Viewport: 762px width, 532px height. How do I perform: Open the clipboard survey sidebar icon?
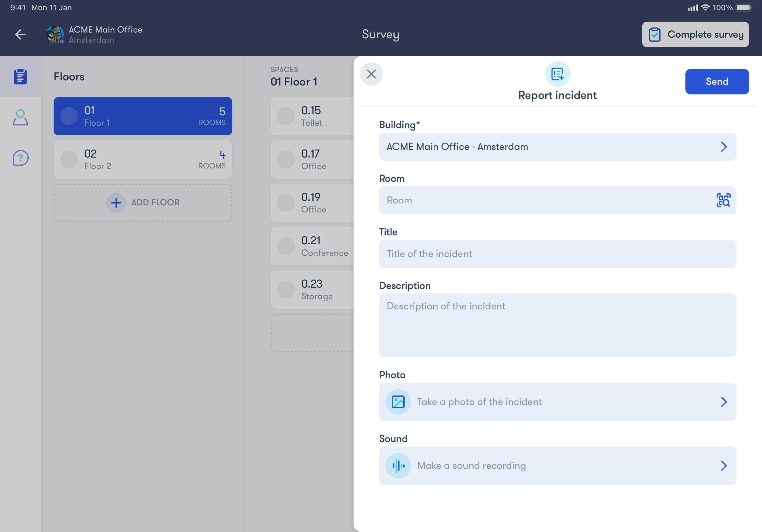[x=20, y=77]
